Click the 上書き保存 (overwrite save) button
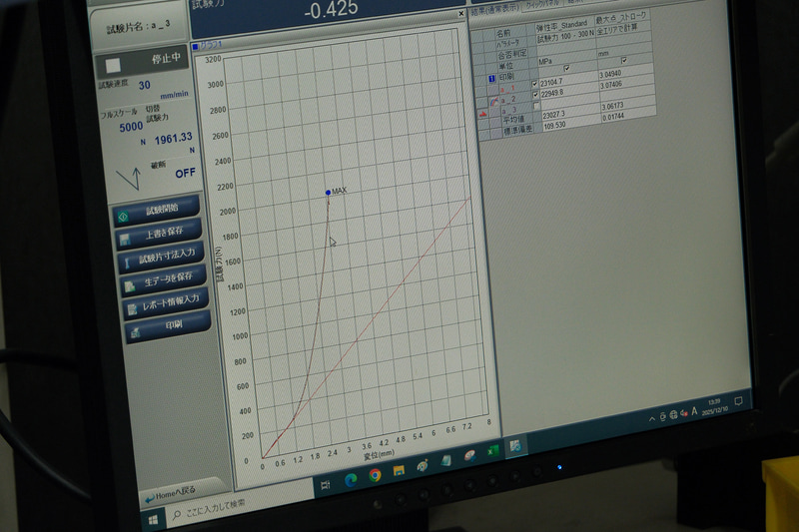 (x=159, y=235)
